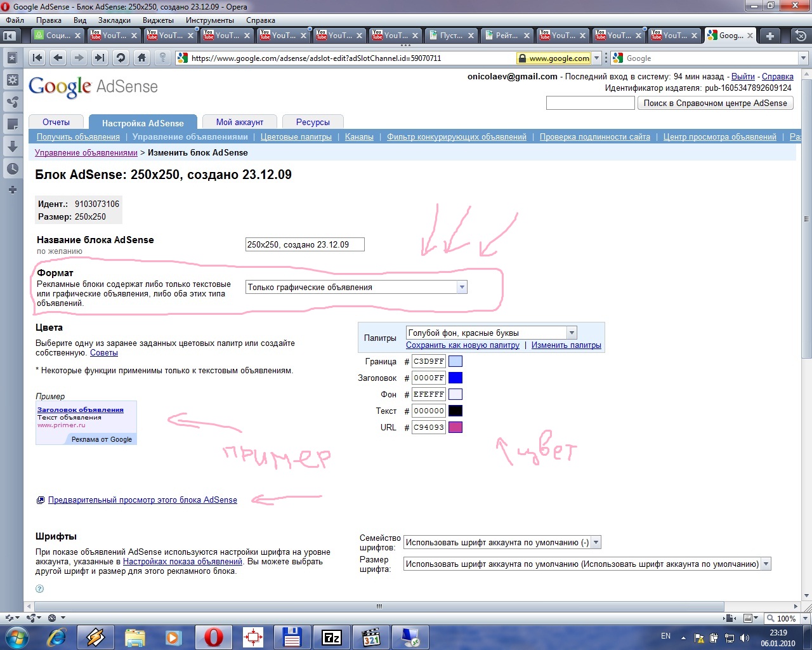Open the Палитры color palette dropdown
Image resolution: width=812 pixels, height=650 pixels.
pos(572,333)
